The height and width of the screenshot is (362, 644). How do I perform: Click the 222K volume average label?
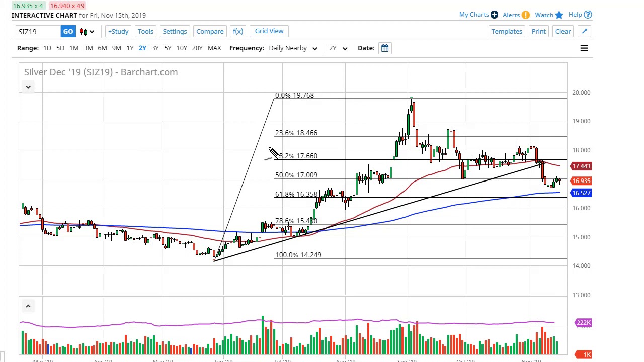tap(583, 322)
